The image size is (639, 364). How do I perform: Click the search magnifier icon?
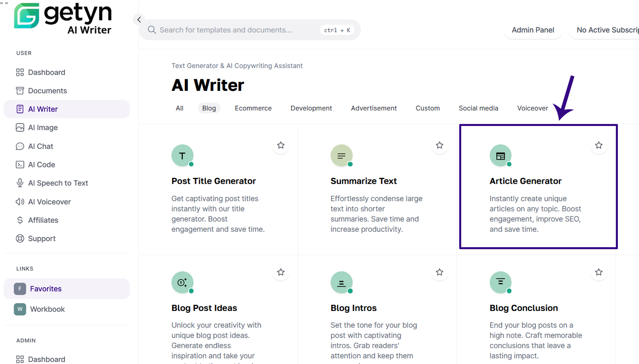[x=152, y=30]
